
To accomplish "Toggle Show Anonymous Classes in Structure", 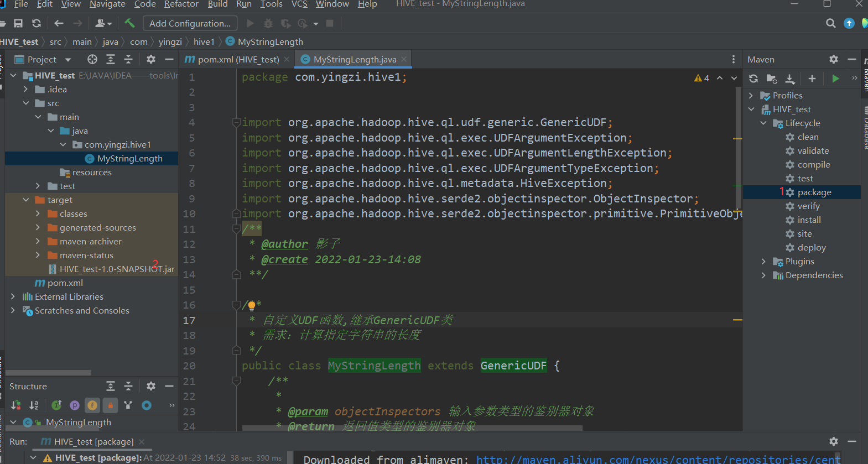I will coord(147,405).
